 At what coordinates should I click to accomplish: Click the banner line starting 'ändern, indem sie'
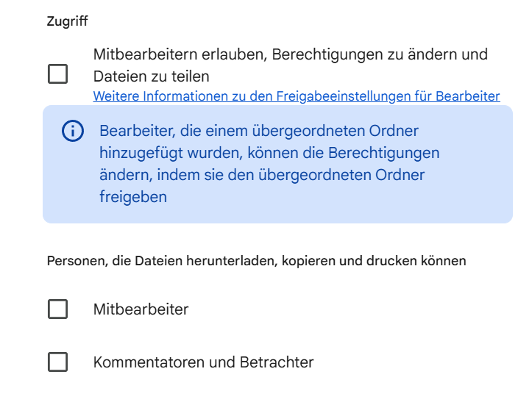(x=261, y=175)
